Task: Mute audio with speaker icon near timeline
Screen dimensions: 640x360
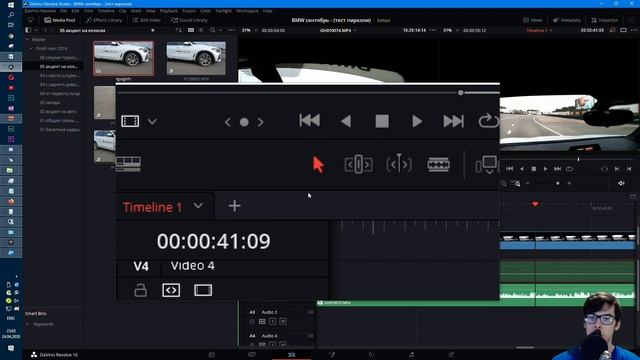Action: click(621, 184)
